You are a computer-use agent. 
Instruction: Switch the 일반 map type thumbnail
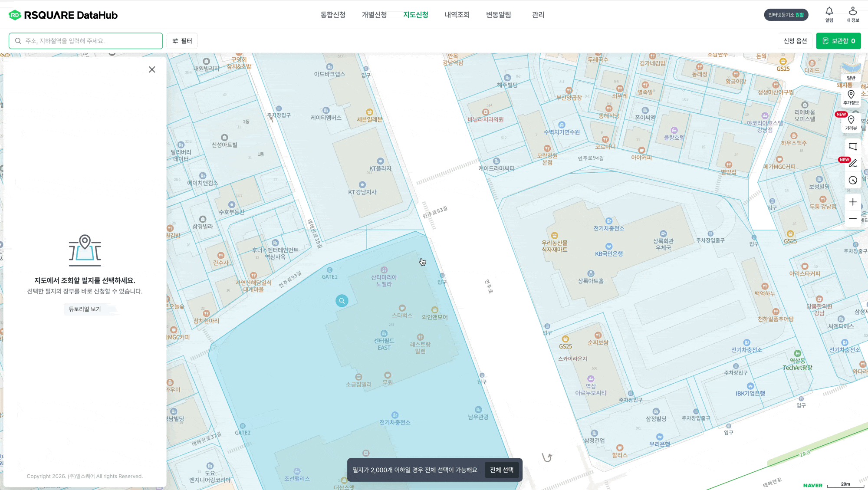coord(851,71)
